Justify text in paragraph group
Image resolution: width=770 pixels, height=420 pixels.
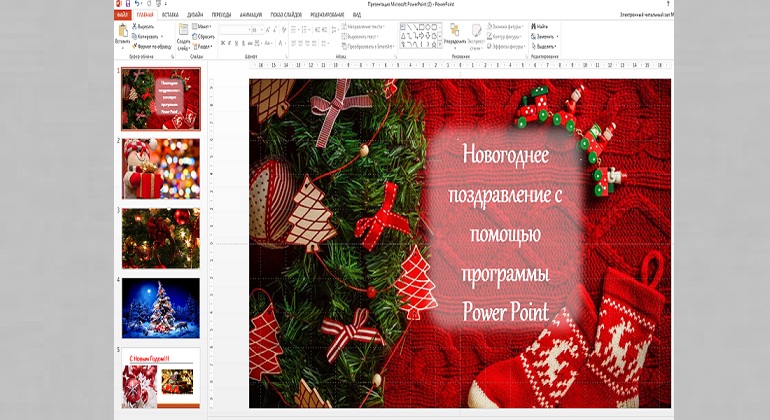pos(314,43)
